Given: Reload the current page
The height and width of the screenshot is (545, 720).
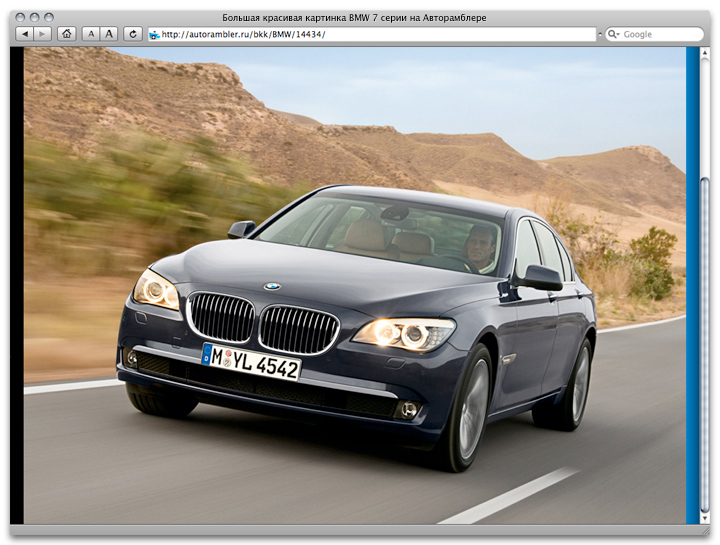Looking at the screenshot, I should tap(132, 34).
